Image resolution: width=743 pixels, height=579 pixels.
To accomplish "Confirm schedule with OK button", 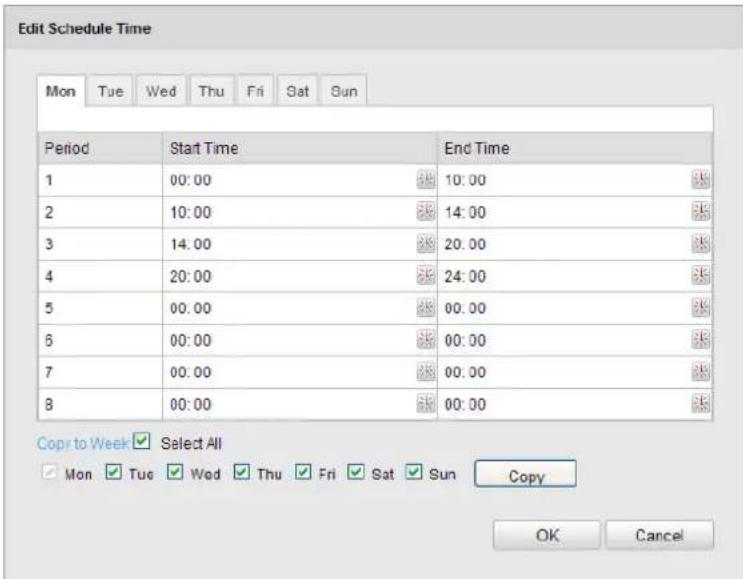I will (x=547, y=535).
